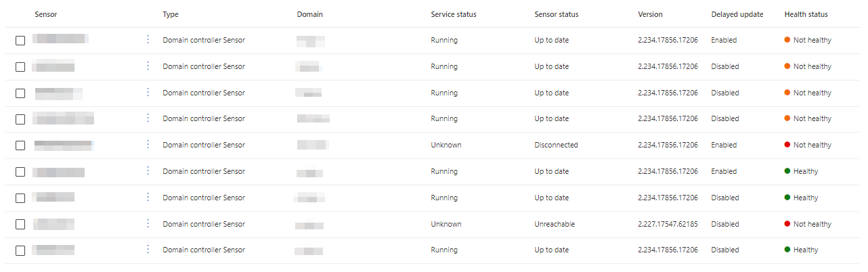The height and width of the screenshot is (272, 868).
Task: Open the three-dot menu in the second row
Action: [148, 66]
